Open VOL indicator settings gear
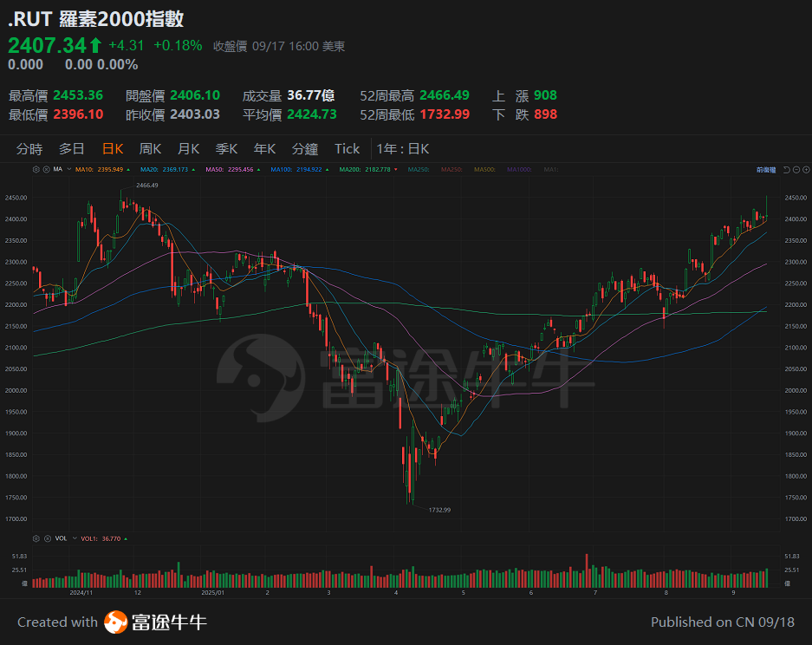This screenshot has width=812, height=645. point(36,538)
